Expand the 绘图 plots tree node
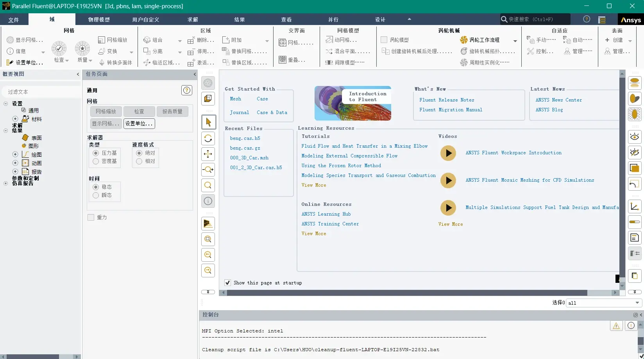Image resolution: width=644 pixels, height=359 pixels. click(15, 154)
